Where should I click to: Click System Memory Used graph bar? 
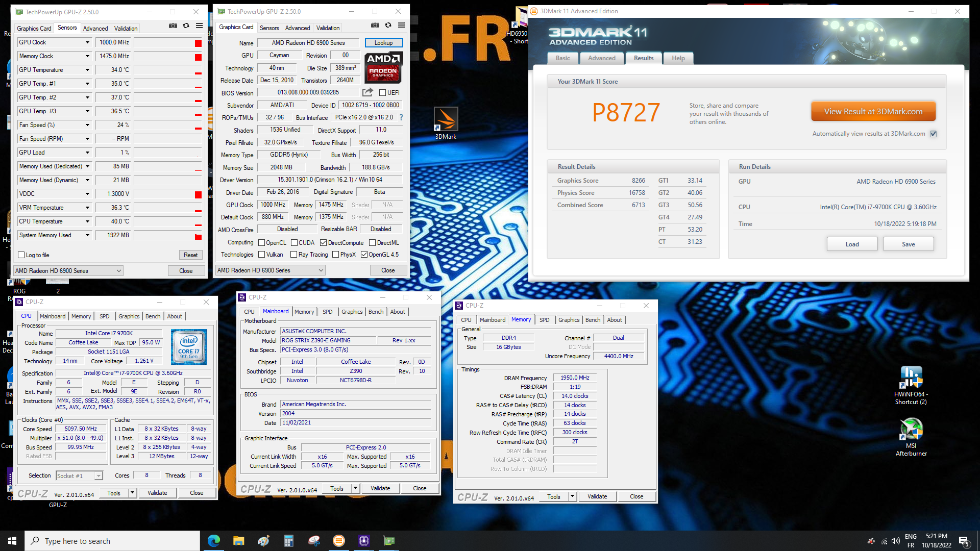[x=168, y=236]
